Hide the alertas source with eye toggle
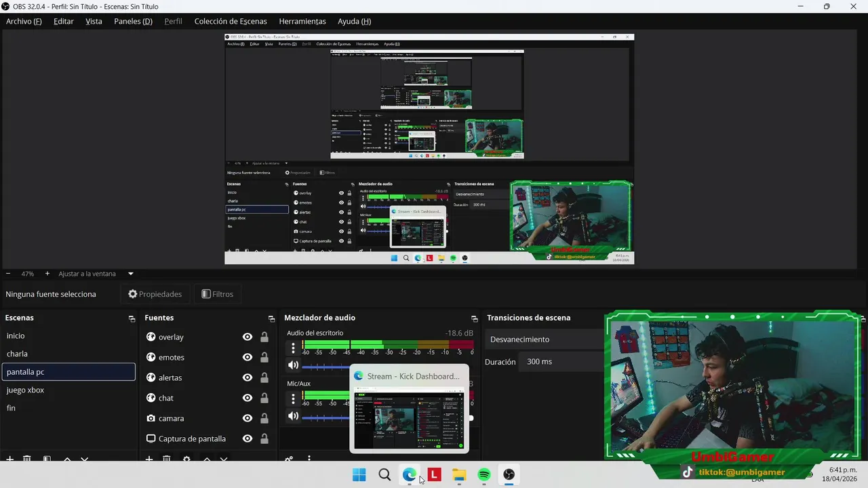The image size is (868, 488). tap(248, 378)
